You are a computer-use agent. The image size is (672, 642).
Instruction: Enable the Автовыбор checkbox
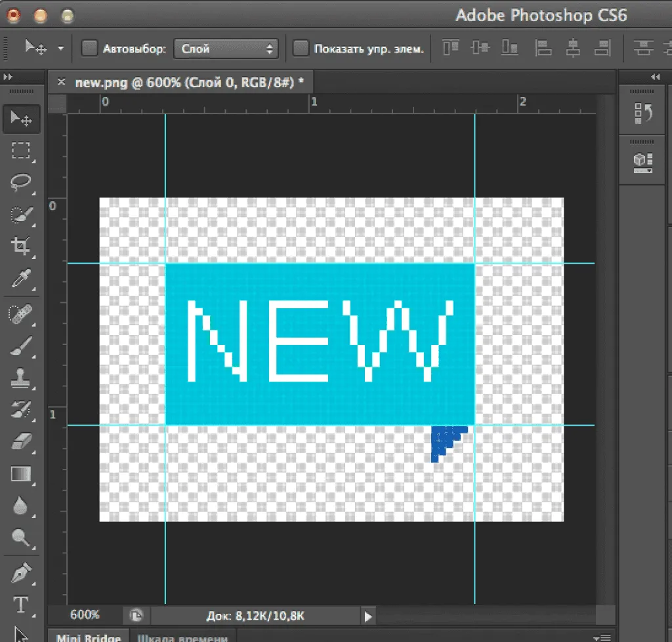coord(89,48)
